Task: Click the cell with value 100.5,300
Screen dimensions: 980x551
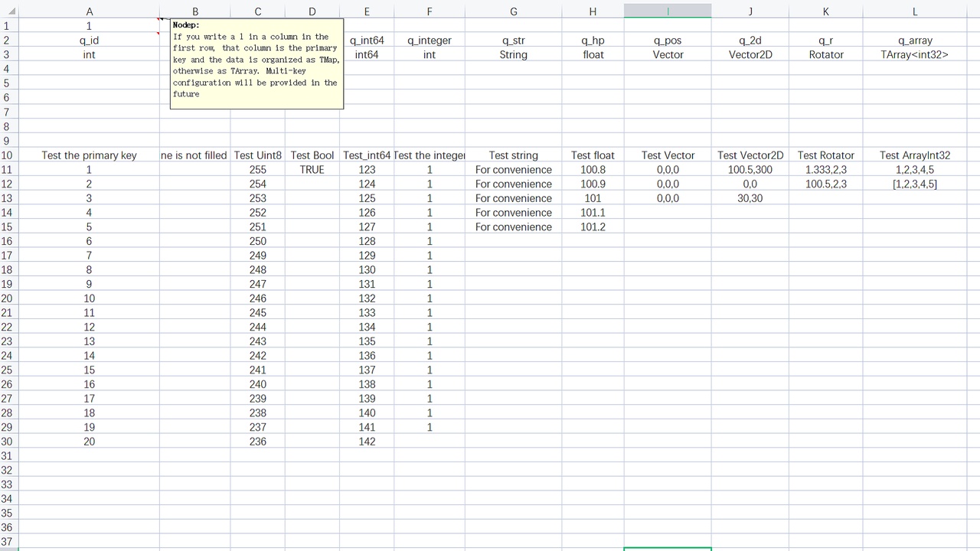Action: point(750,170)
